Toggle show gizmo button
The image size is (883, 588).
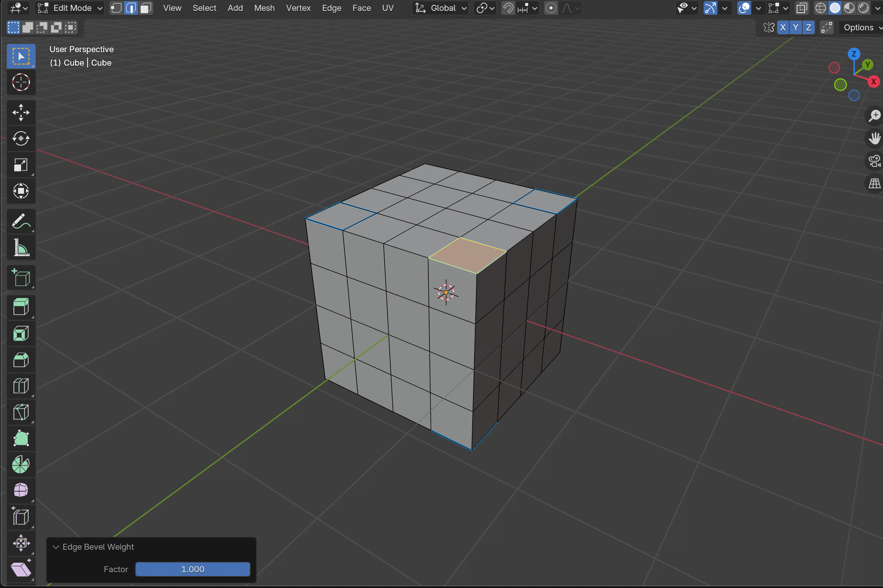click(x=710, y=8)
